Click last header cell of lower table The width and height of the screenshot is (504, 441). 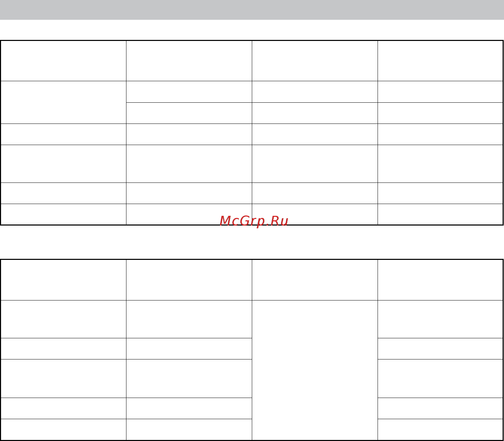[x=440, y=280]
